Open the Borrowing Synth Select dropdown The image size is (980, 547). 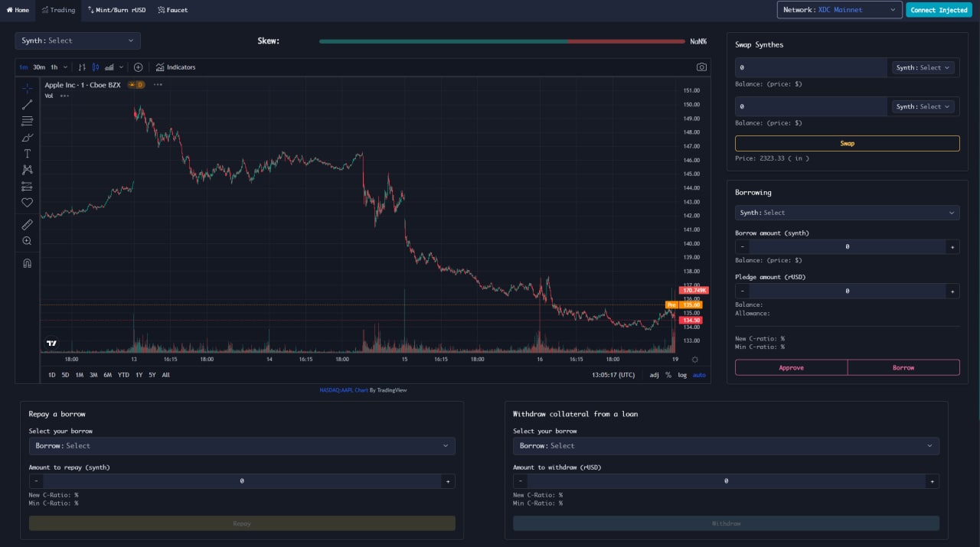848,213
